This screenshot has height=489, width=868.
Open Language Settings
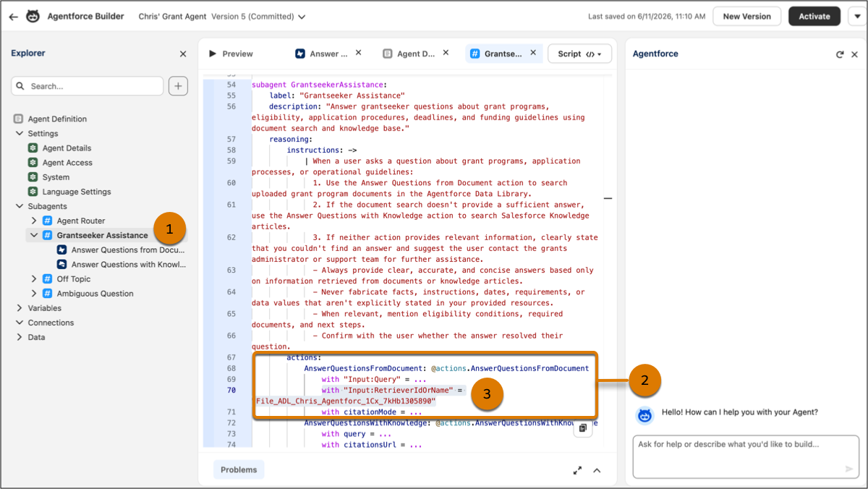point(77,192)
